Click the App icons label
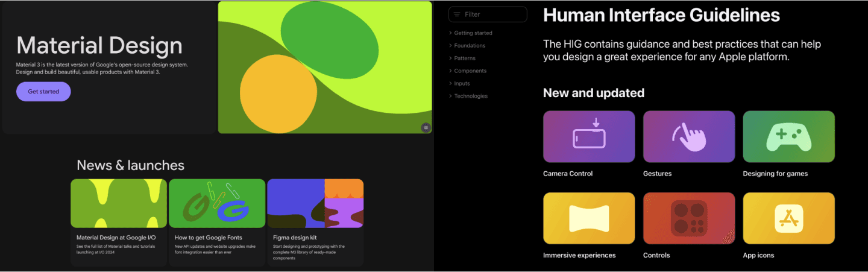868x272 pixels. click(758, 256)
